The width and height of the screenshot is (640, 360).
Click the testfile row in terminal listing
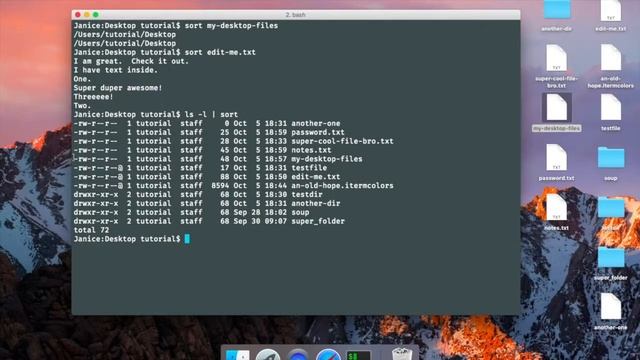(200, 168)
